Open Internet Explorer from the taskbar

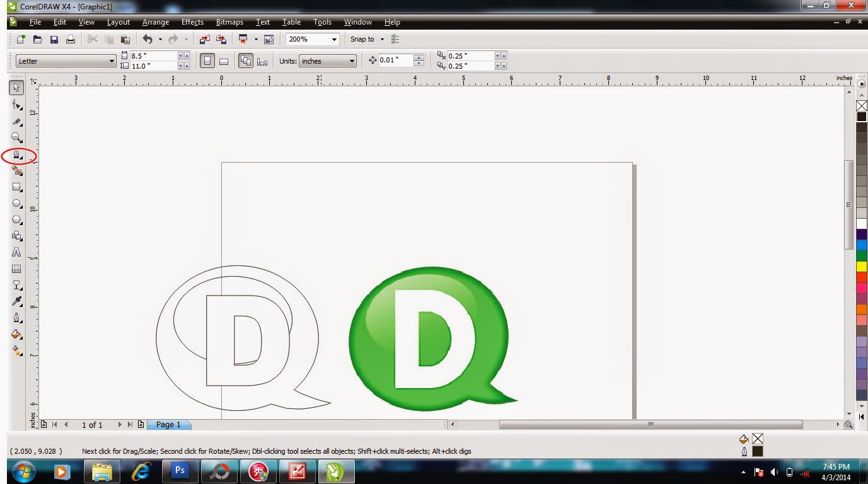(x=141, y=471)
